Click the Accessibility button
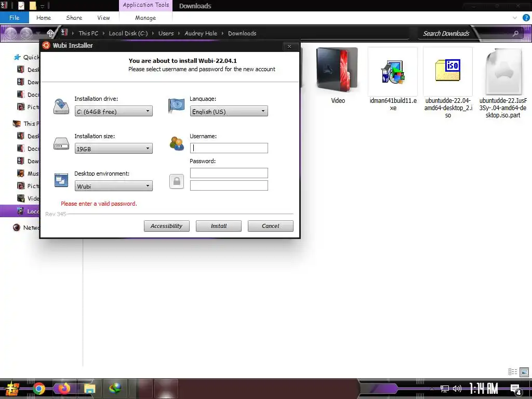 (x=167, y=226)
